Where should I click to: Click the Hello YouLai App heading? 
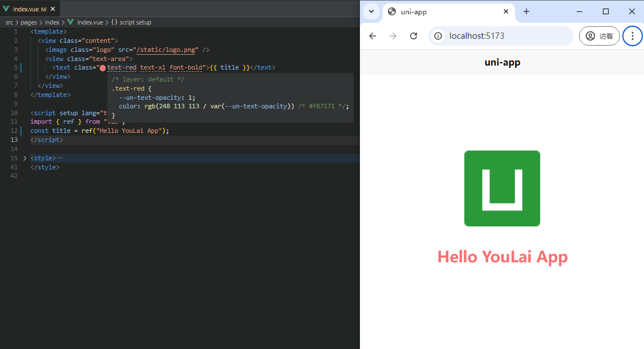(x=502, y=257)
